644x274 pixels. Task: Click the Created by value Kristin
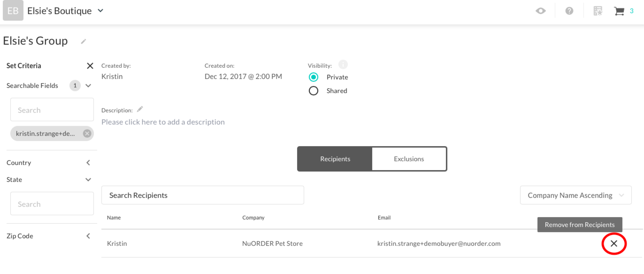tap(112, 76)
